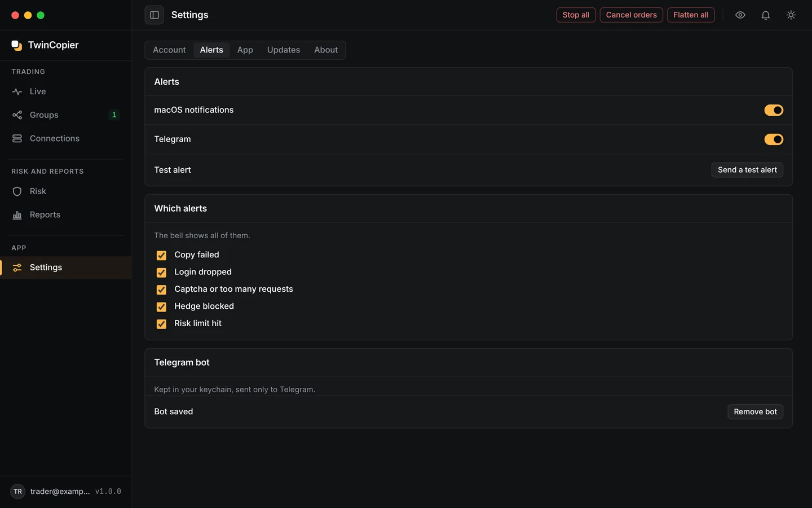Click the Stop all button
This screenshot has height=508, width=812.
point(576,15)
